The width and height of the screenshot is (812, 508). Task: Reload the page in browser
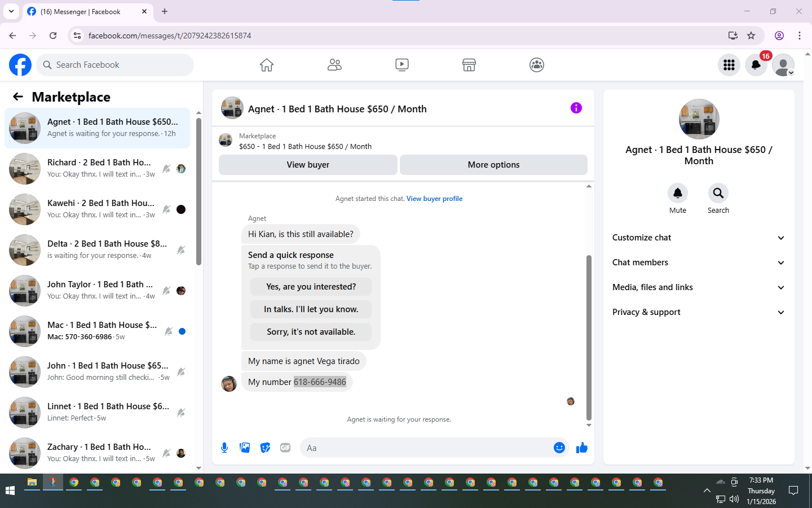point(53,36)
